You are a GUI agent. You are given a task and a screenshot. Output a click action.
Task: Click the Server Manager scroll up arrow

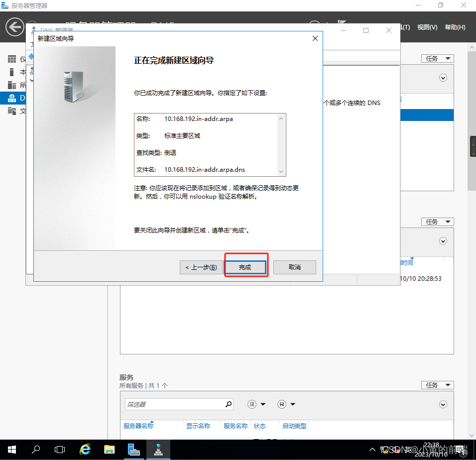click(x=472, y=47)
